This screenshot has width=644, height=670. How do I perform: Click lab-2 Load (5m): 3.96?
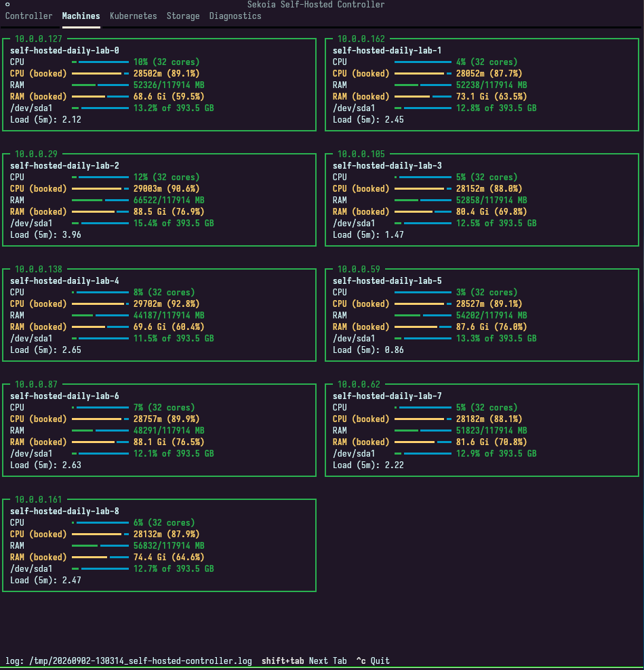click(45, 234)
